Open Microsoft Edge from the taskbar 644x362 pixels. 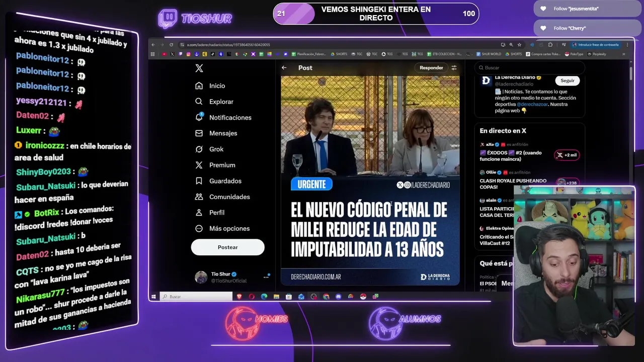[264, 297]
